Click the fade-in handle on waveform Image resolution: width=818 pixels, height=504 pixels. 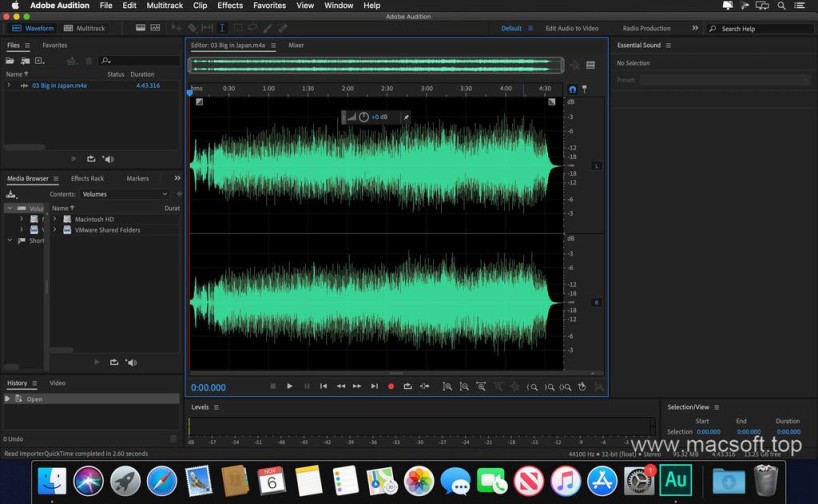tap(199, 102)
